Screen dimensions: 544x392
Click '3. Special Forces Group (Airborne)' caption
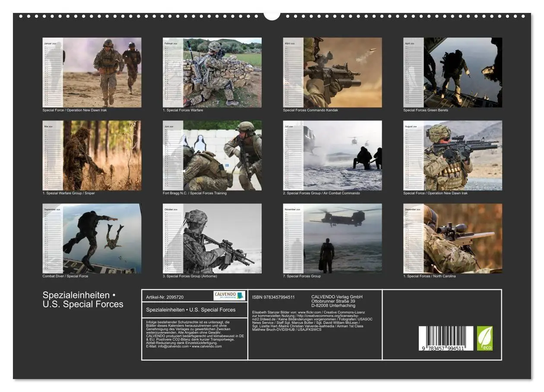click(x=190, y=276)
